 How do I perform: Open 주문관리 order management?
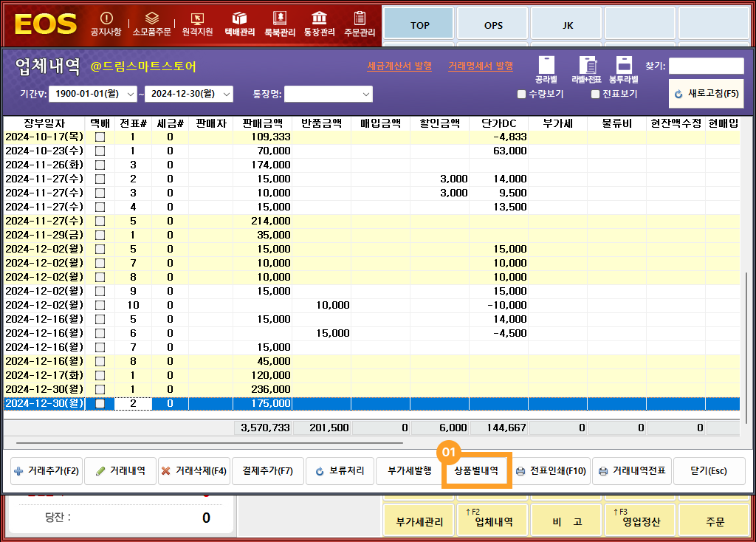point(360,24)
